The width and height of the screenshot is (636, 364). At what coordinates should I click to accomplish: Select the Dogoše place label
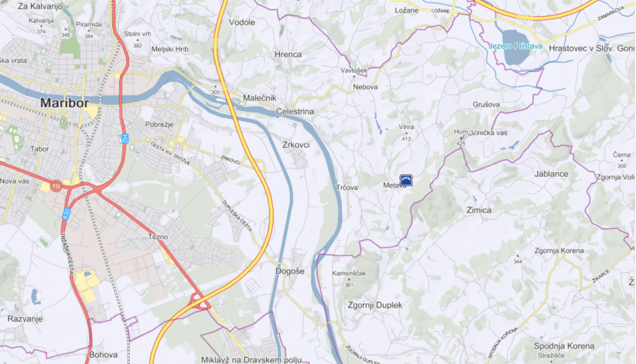coord(290,271)
